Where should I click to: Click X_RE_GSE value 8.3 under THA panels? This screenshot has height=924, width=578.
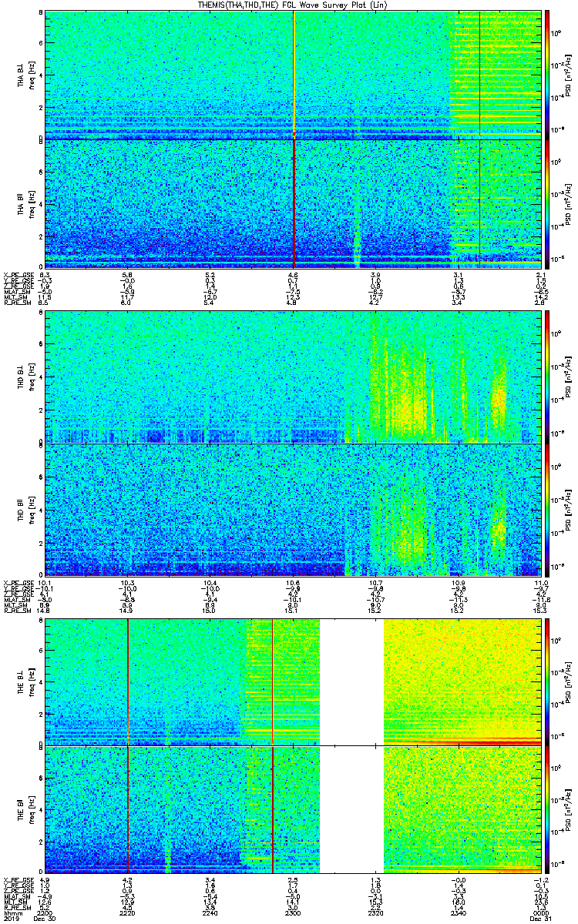tap(45, 275)
